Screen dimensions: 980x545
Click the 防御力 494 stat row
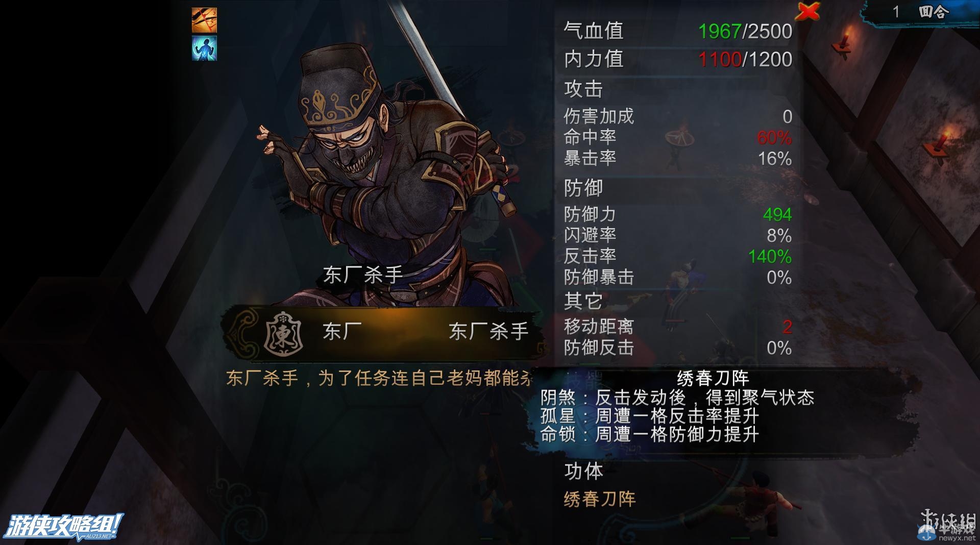click(678, 214)
